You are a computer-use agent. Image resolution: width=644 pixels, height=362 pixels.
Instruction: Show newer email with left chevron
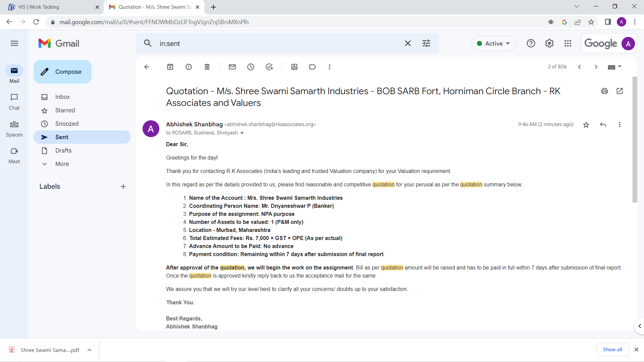[x=580, y=67]
